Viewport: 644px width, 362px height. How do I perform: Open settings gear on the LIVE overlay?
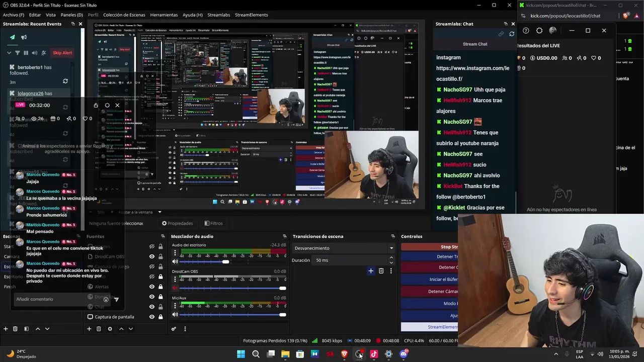pyautogui.click(x=107, y=106)
